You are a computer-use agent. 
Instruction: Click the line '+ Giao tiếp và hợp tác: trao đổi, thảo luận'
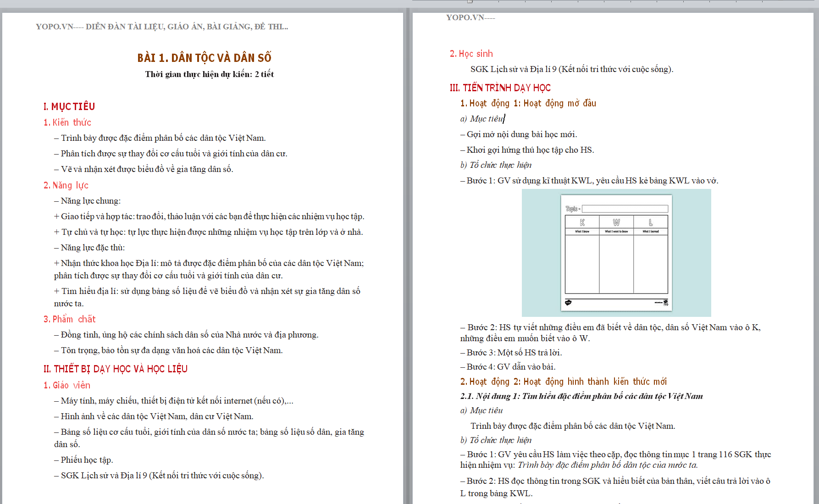(x=209, y=216)
